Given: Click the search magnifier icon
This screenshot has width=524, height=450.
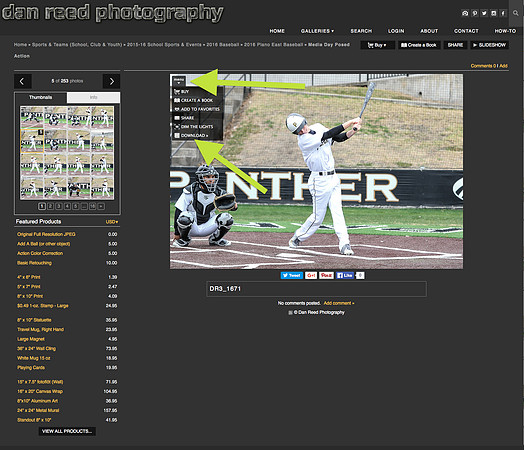Looking at the screenshot, I should [516, 13].
